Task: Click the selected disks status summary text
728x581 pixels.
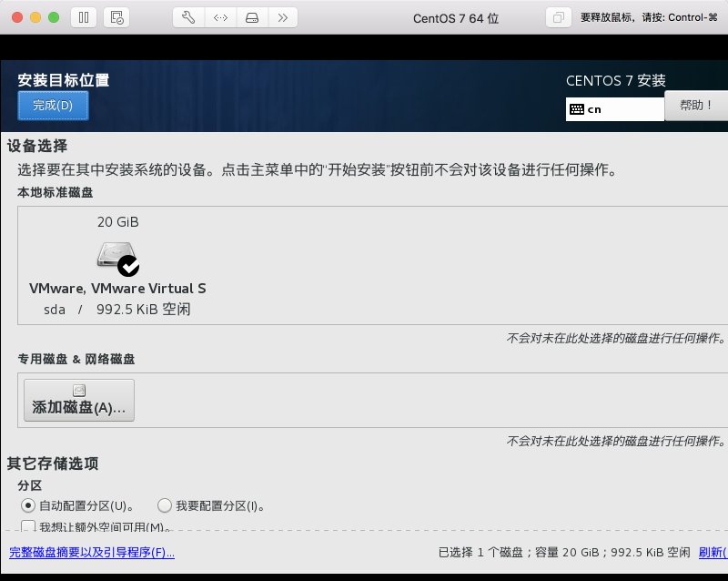Action: click(x=564, y=552)
